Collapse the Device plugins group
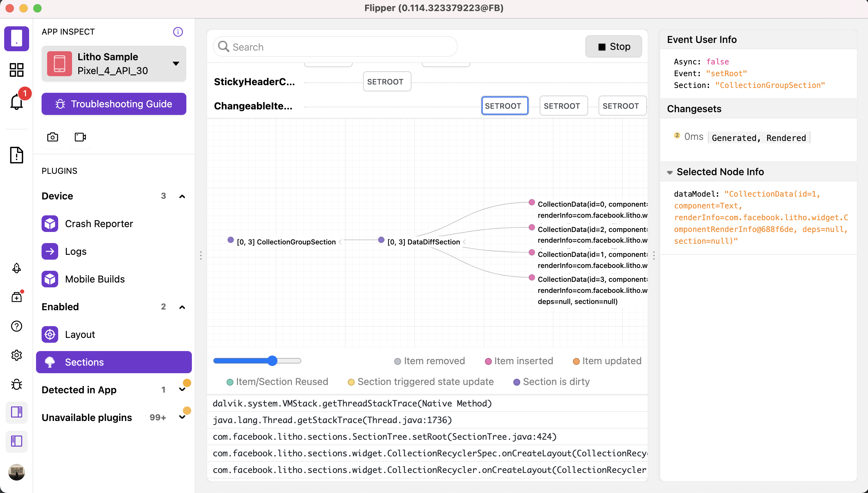 point(182,196)
